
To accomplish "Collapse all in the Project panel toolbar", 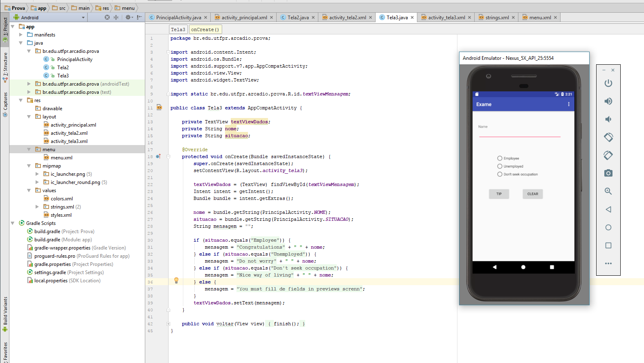I will [116, 17].
